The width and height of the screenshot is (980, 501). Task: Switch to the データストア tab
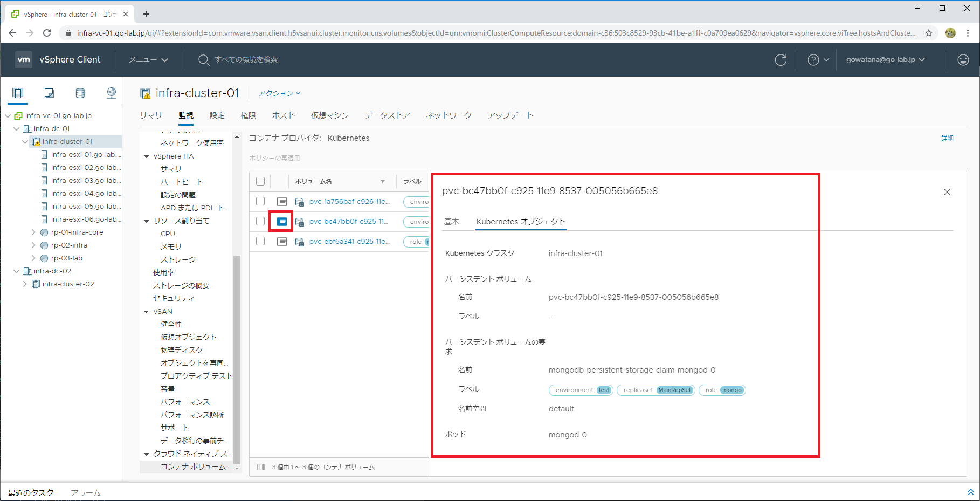388,115
